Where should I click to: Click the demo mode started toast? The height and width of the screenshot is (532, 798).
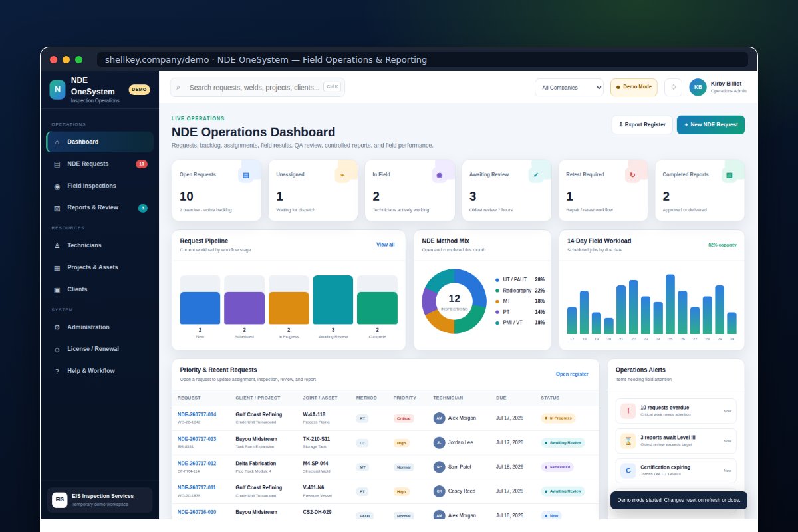click(679, 500)
